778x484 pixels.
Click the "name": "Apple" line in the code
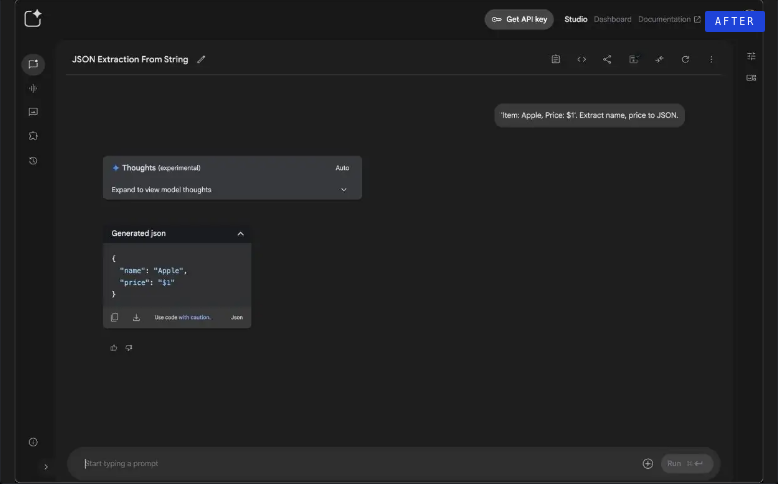(x=153, y=271)
